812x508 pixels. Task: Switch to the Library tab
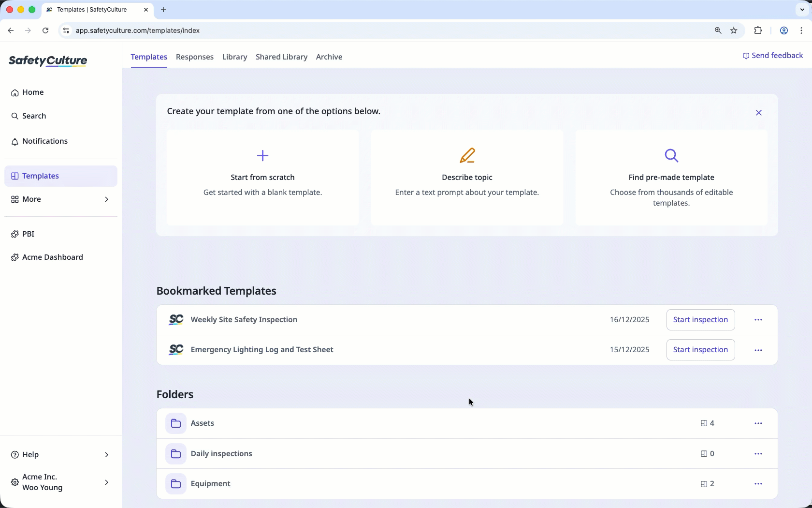coord(235,57)
